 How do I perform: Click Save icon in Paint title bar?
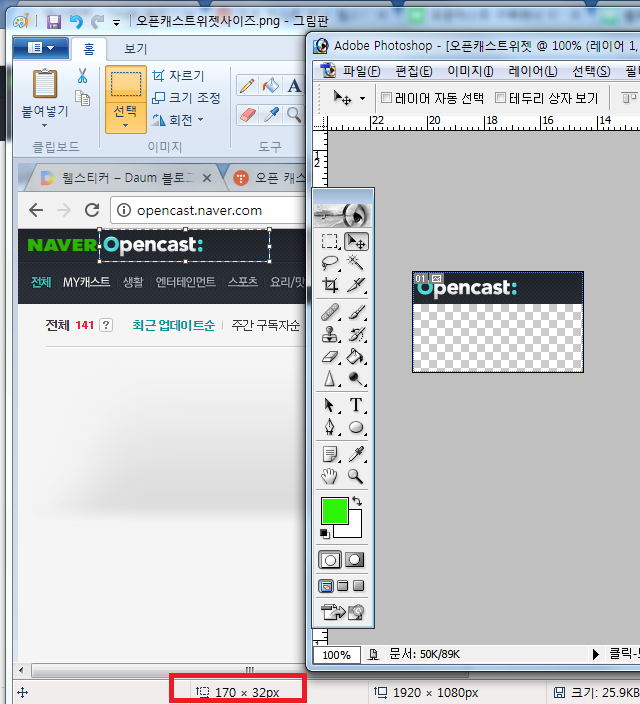click(x=54, y=21)
